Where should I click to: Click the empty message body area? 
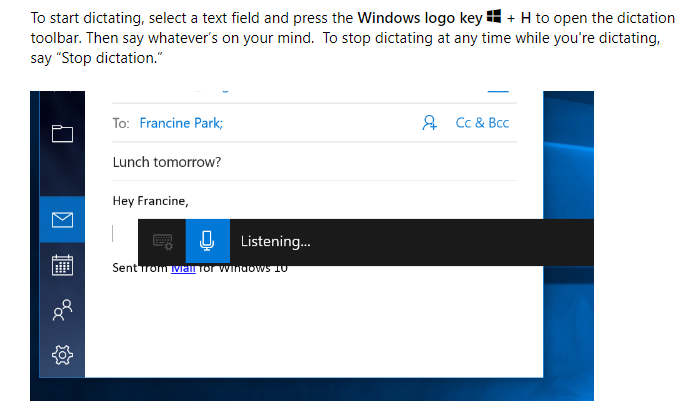(x=320, y=330)
